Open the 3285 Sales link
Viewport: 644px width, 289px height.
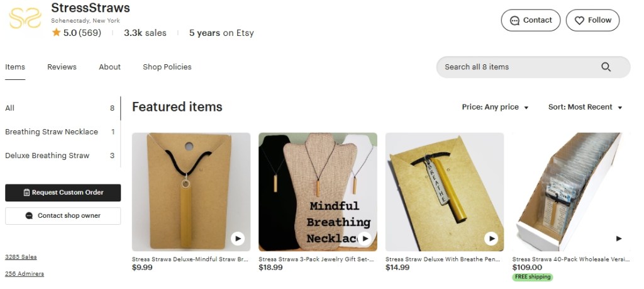[21, 257]
